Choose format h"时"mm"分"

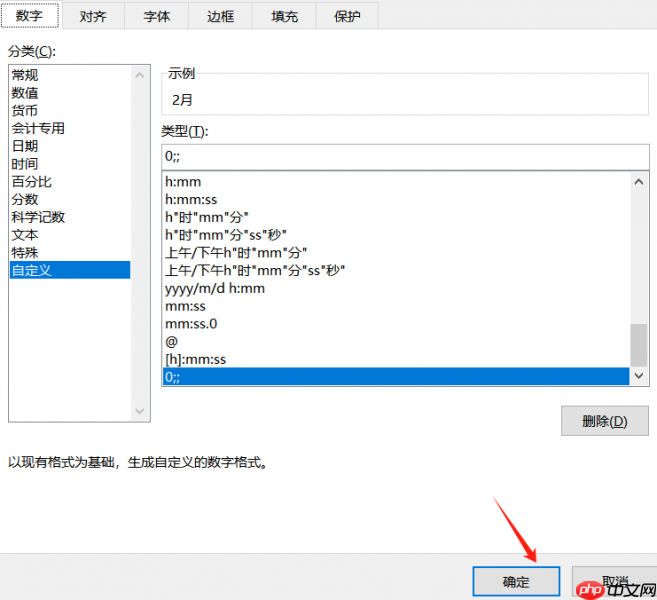pos(396,217)
